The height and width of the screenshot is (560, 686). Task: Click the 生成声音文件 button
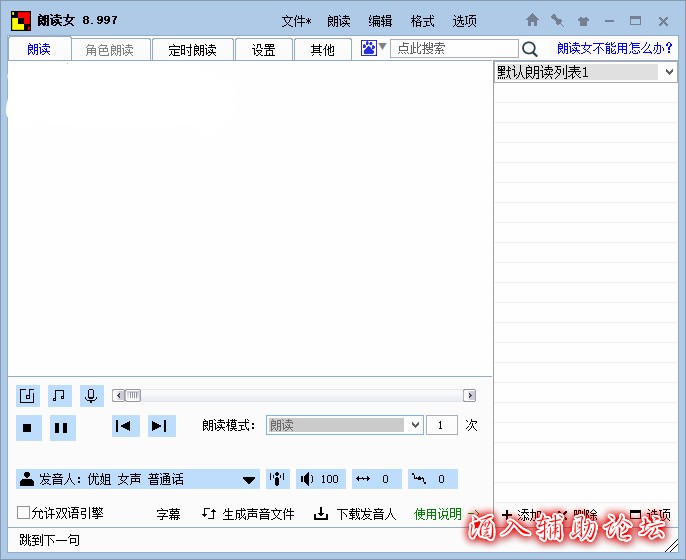[248, 514]
